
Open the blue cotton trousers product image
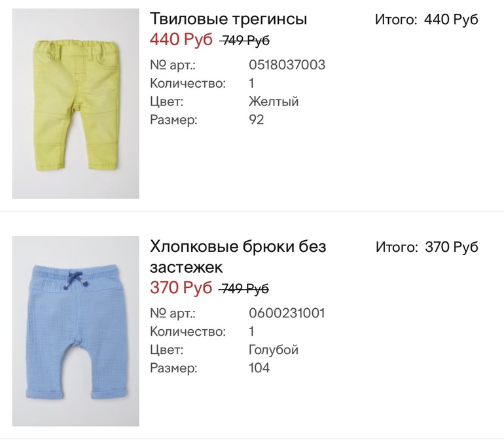tap(76, 331)
